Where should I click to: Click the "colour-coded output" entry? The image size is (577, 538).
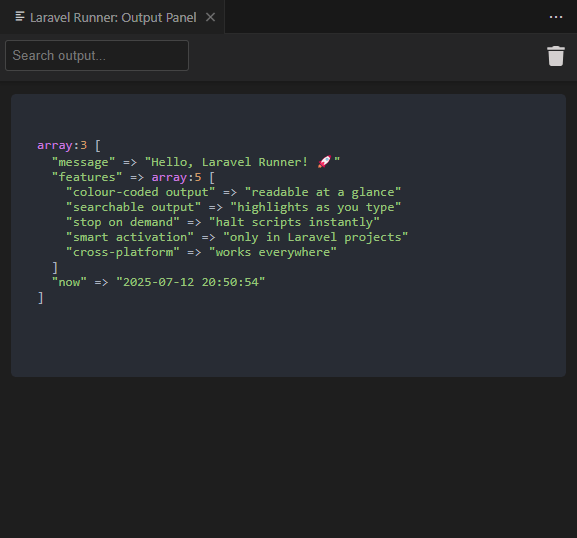(x=233, y=192)
